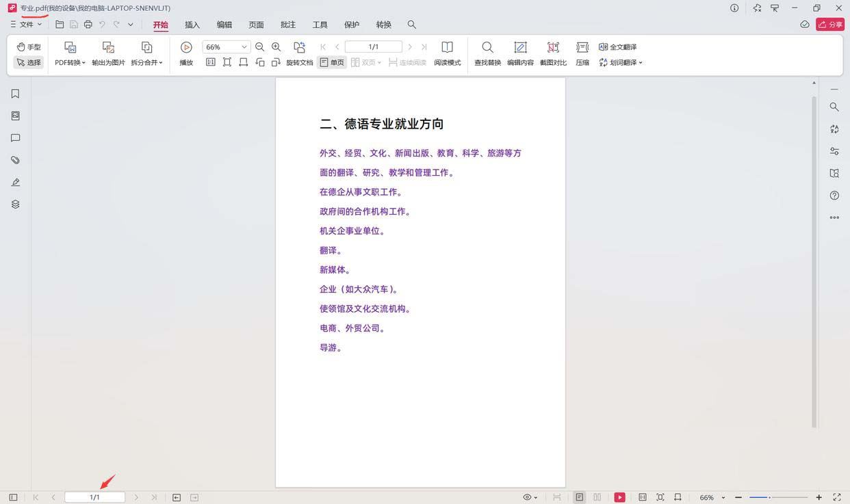Click the 旋转文档 rotate icon
The image size is (850, 504).
click(299, 47)
